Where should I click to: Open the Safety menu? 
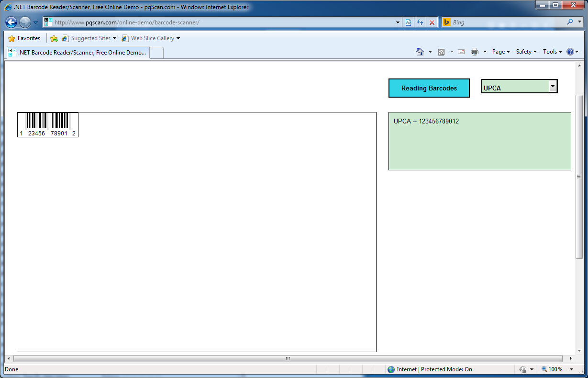(526, 52)
